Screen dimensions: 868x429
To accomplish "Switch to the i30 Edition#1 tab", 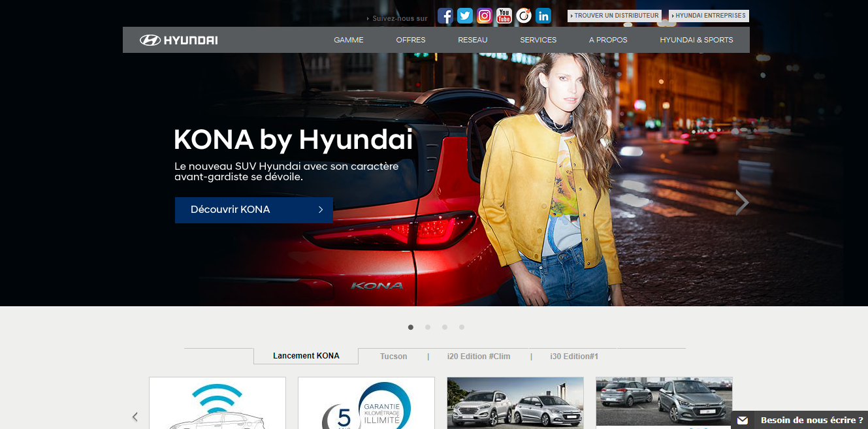I will click(x=574, y=357).
